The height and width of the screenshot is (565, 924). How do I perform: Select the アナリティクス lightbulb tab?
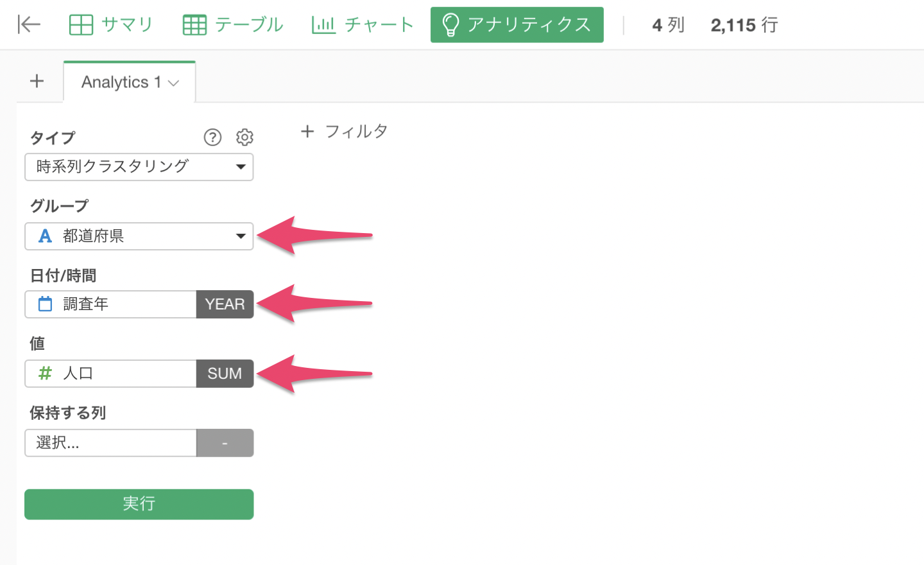517,25
